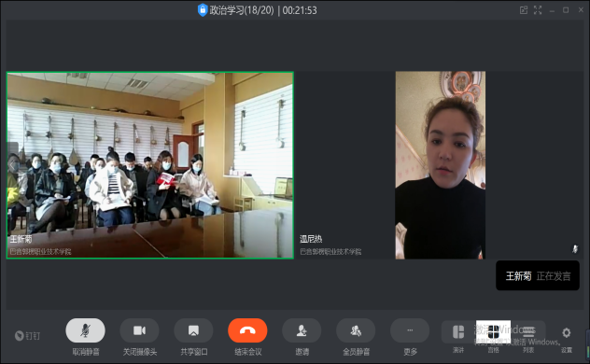The image size is (590, 364).
Task: Open 设置 settings gear
Action: (x=567, y=333)
